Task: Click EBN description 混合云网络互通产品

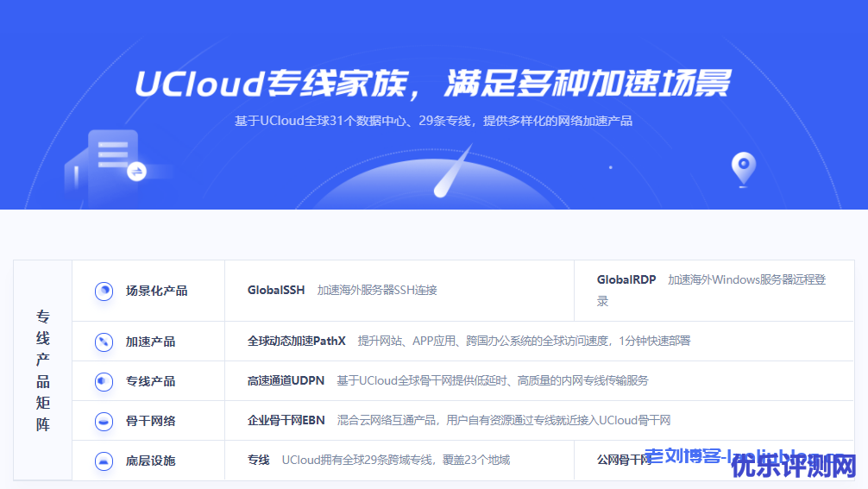Action: (504, 420)
